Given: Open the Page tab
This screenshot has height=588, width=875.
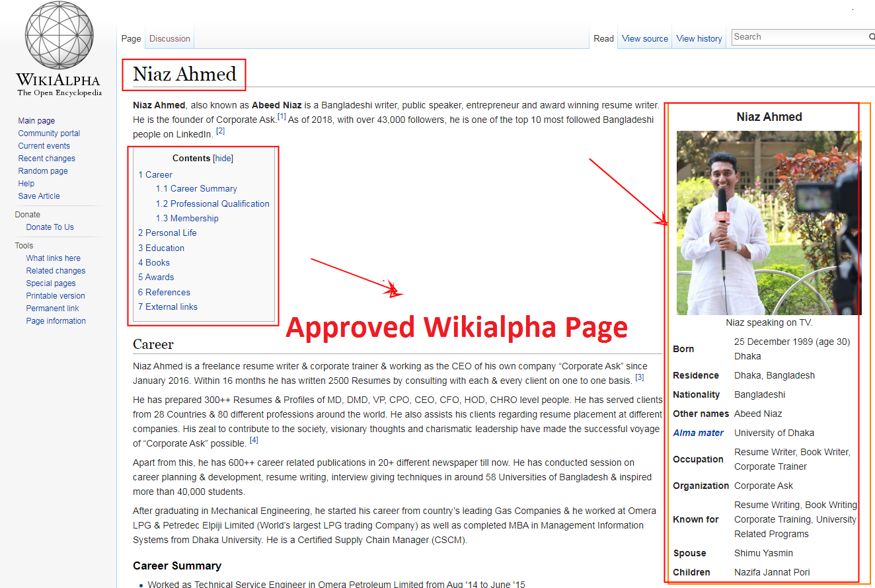Looking at the screenshot, I should pyautogui.click(x=131, y=38).
